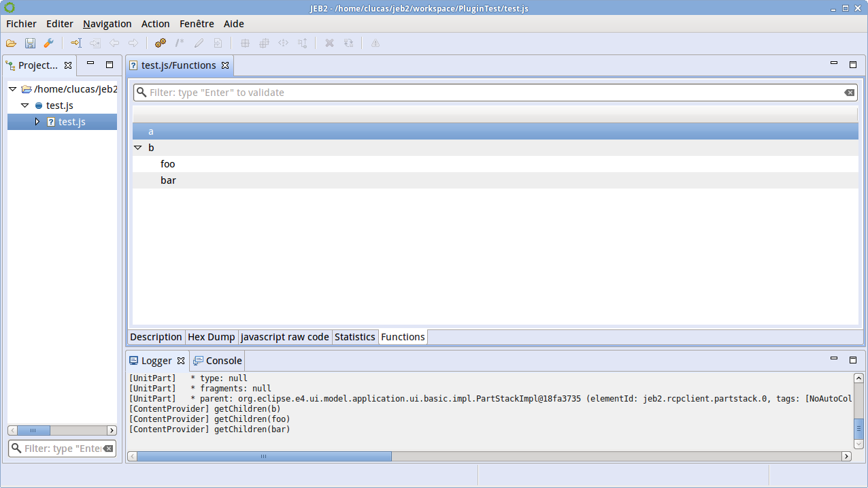Click the replace arrows toolbar icon
This screenshot has width=868, height=488.
(348, 43)
